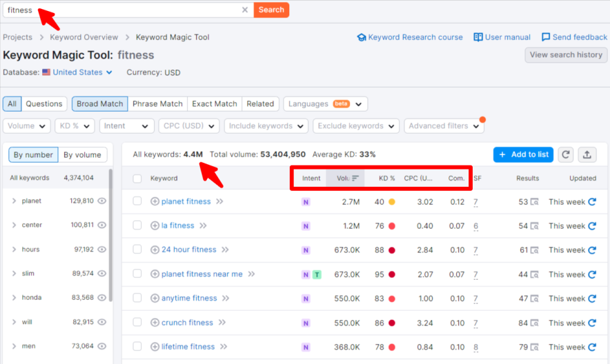Check the anytime fitness row checkbox

(137, 298)
